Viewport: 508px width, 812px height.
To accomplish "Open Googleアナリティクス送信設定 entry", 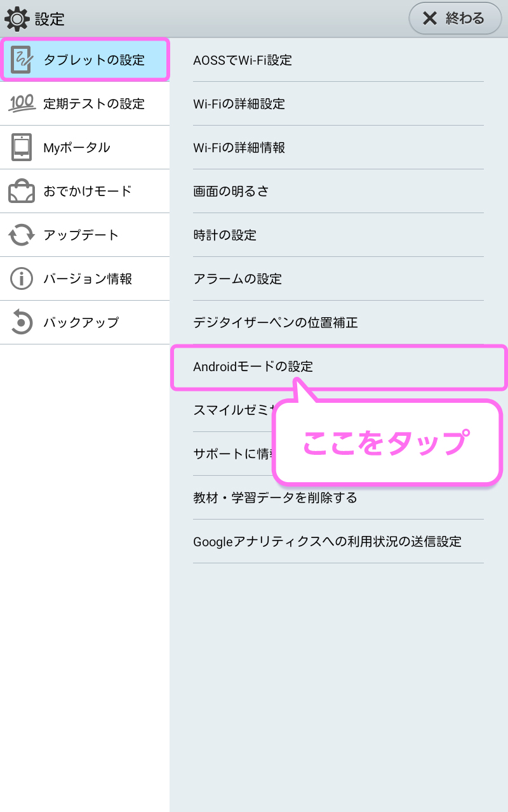I will (x=338, y=542).
